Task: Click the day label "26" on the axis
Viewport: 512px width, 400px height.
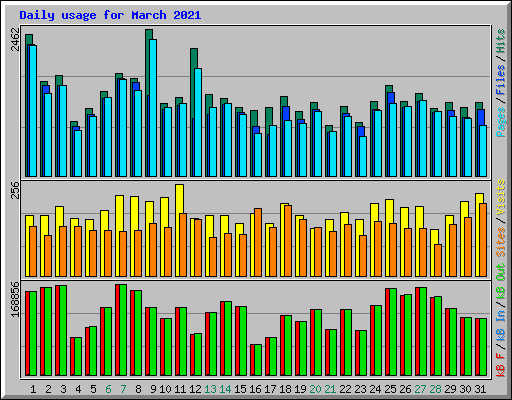Action: 405,389
